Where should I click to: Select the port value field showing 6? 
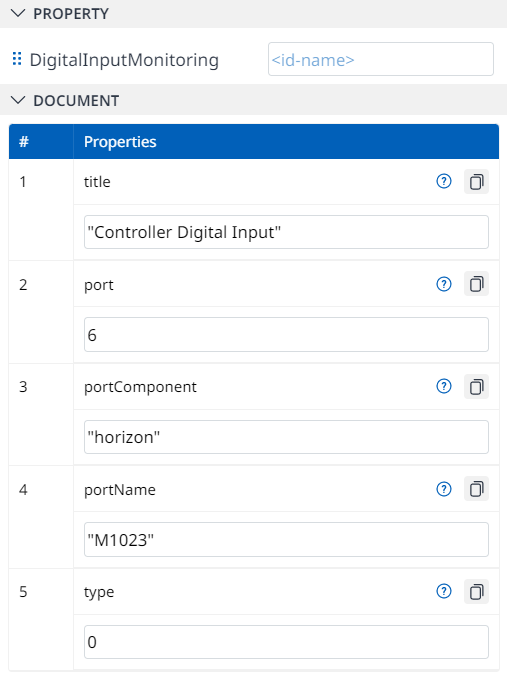(x=286, y=335)
